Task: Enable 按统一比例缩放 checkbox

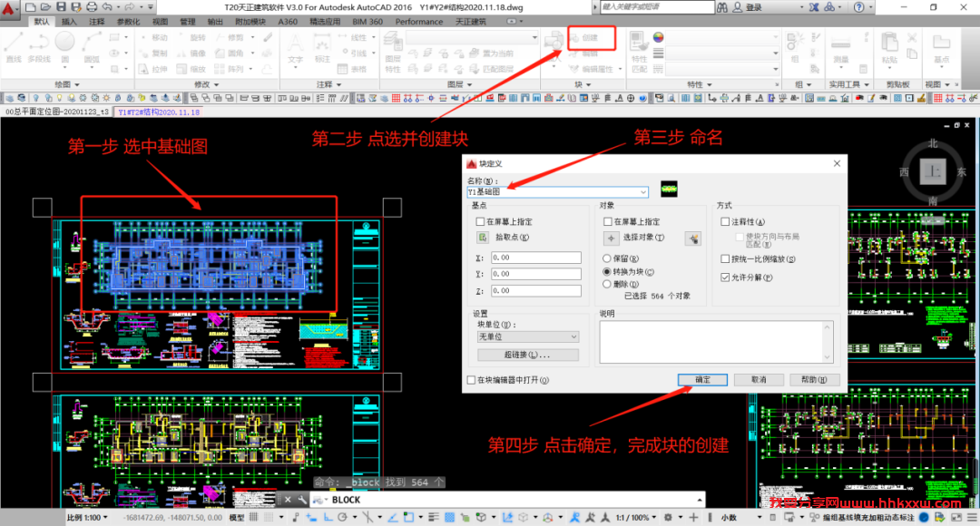Action: 725,259
